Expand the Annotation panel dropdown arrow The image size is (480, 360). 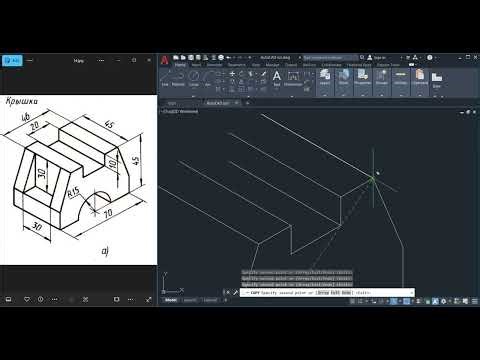pos(292,96)
